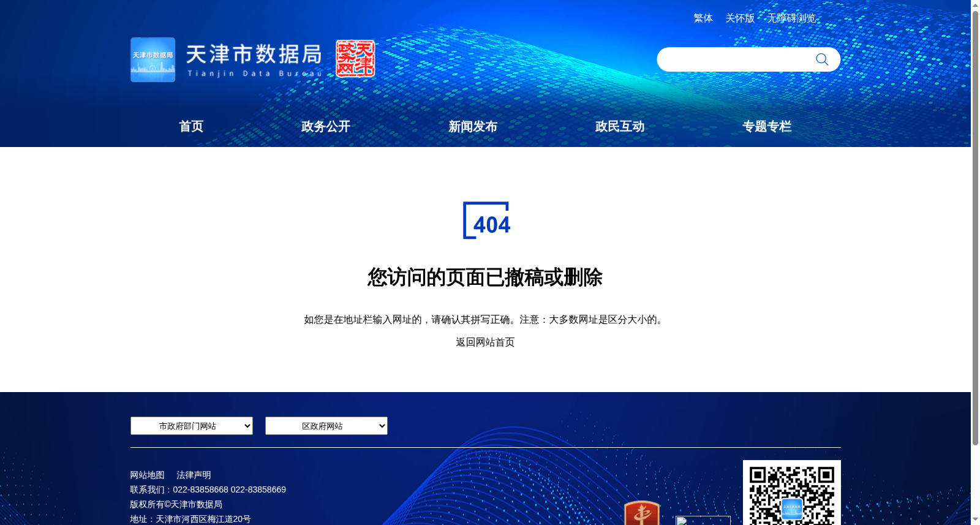The image size is (980, 525).
Task: Click the Tianjin Data Bureau logo image
Action: (153, 60)
